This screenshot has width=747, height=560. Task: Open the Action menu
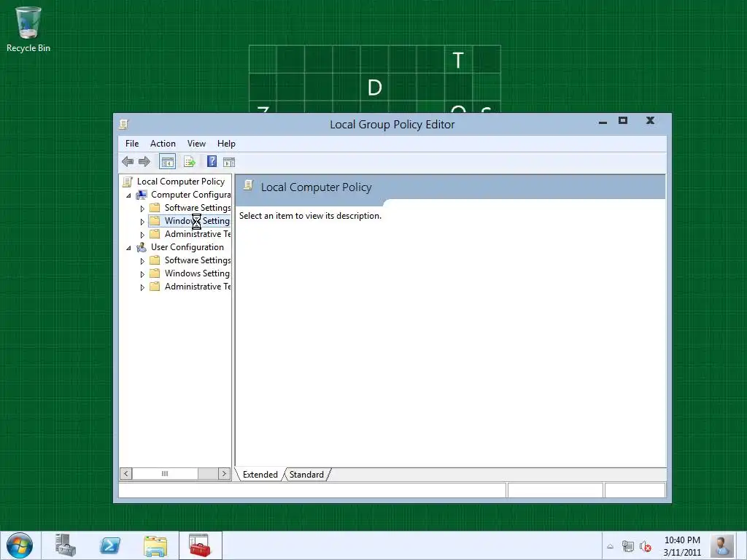click(163, 144)
